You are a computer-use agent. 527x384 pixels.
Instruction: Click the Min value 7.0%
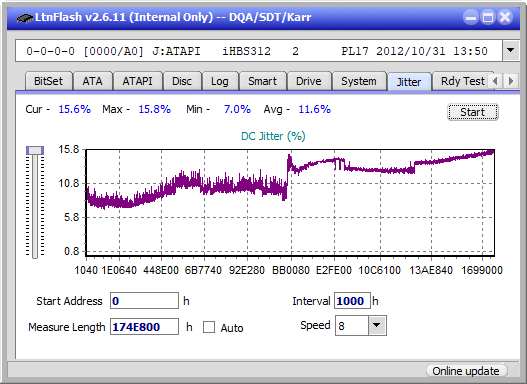237,109
